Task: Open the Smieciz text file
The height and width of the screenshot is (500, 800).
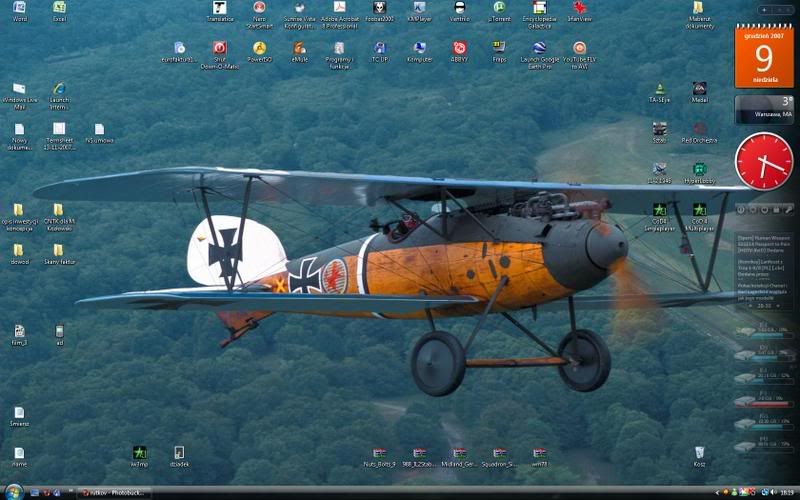Action: click(x=19, y=416)
